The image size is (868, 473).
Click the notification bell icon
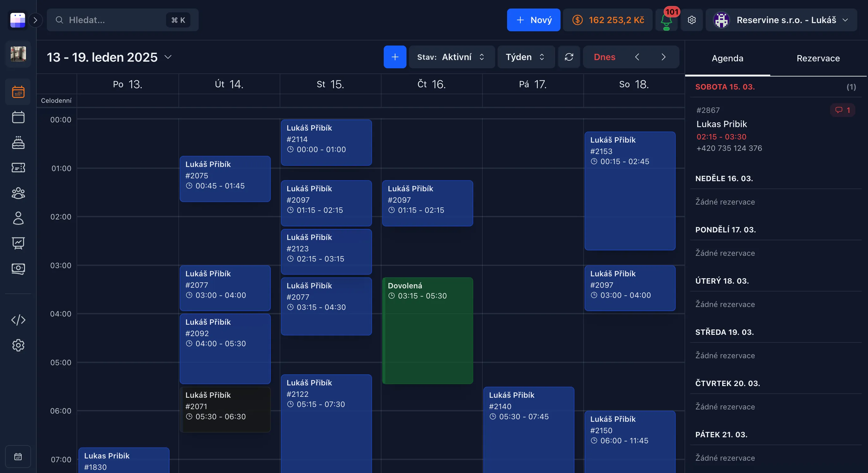click(666, 21)
